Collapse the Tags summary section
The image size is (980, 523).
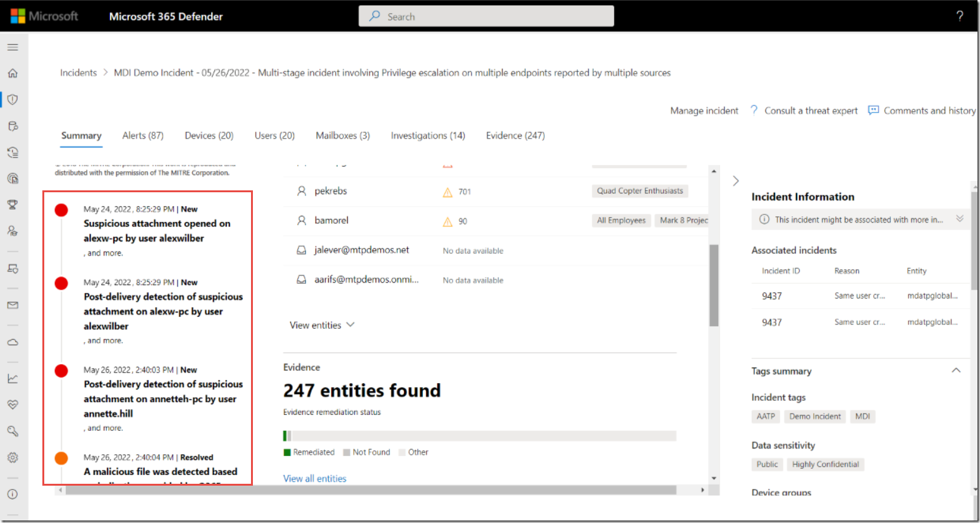coord(956,371)
